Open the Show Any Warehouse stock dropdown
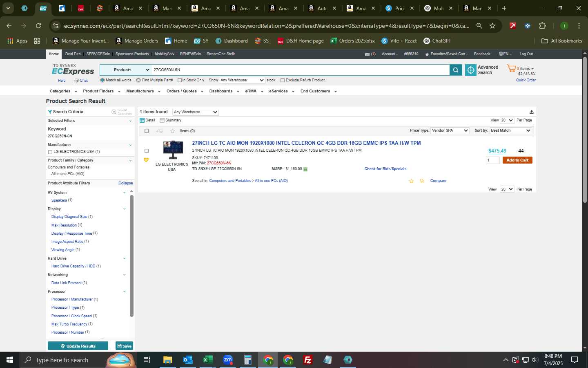Viewport: 588px width, 368px height. (242, 80)
